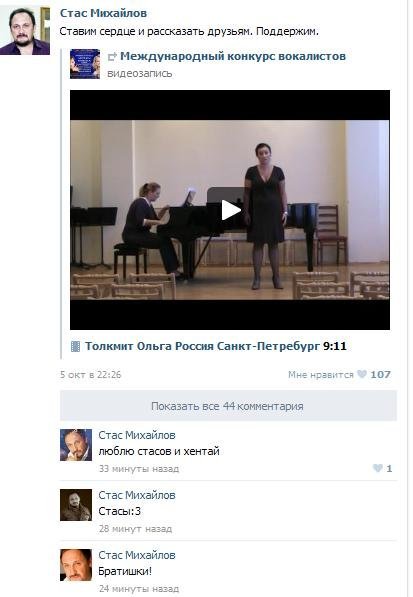
Task: Click the 107 likes counter
Action: click(x=381, y=375)
